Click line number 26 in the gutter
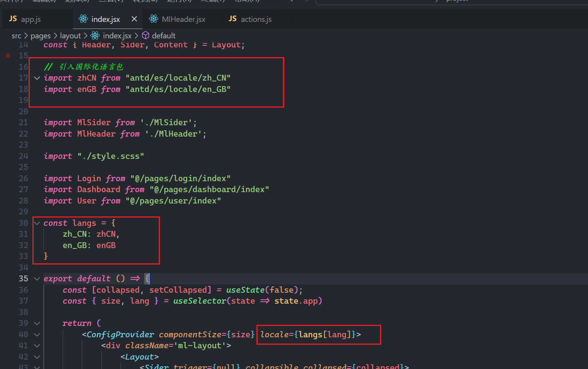 tap(23, 178)
